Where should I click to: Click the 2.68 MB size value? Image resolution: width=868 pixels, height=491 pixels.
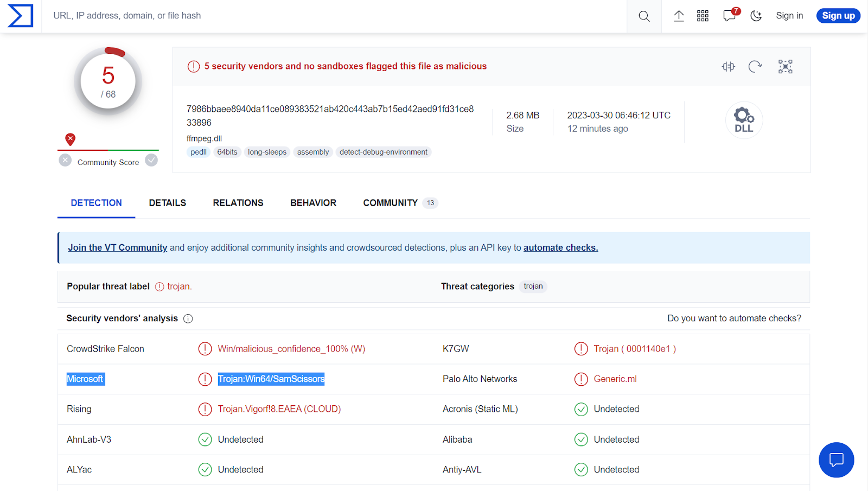(523, 116)
